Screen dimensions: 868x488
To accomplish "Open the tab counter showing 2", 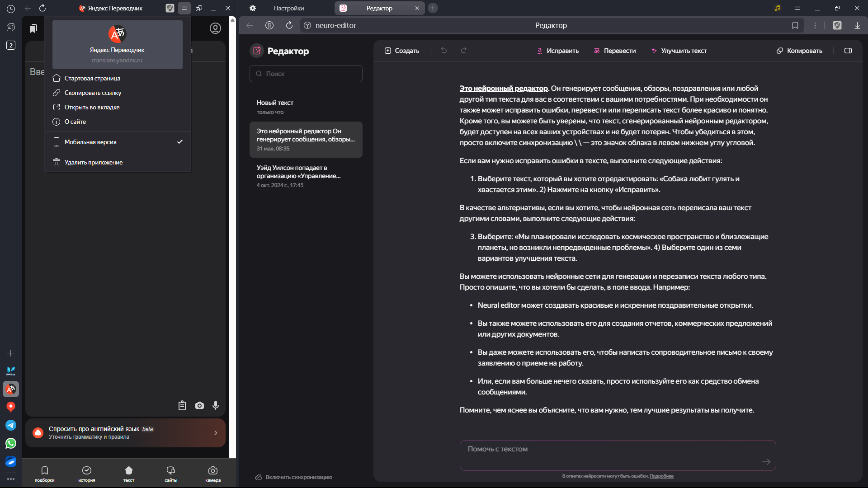I will [11, 45].
